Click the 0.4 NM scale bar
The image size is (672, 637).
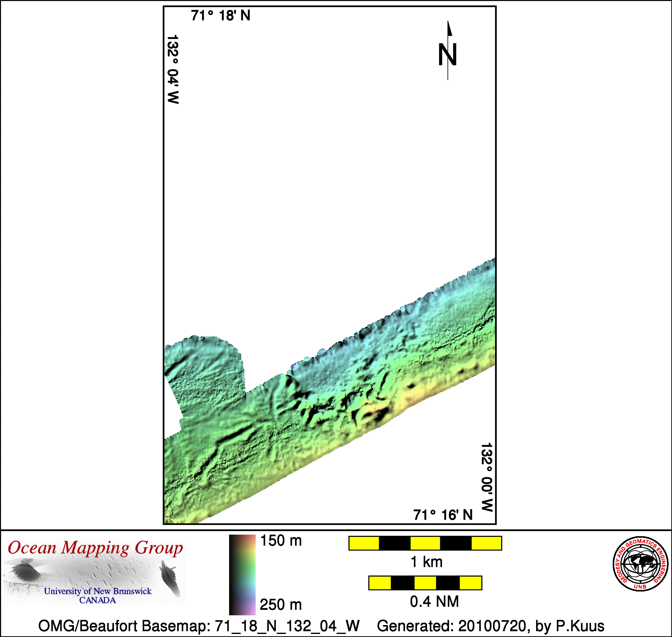point(425,583)
